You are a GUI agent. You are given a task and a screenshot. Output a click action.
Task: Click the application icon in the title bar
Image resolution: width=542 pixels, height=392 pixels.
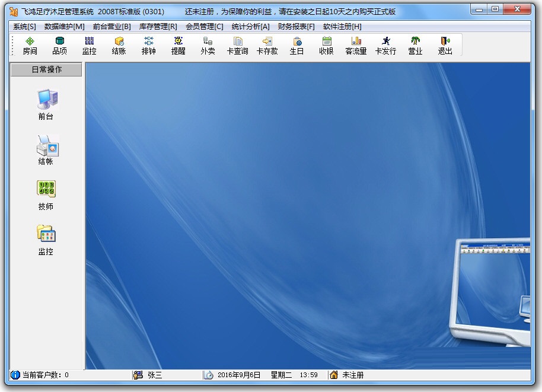[x=14, y=12]
